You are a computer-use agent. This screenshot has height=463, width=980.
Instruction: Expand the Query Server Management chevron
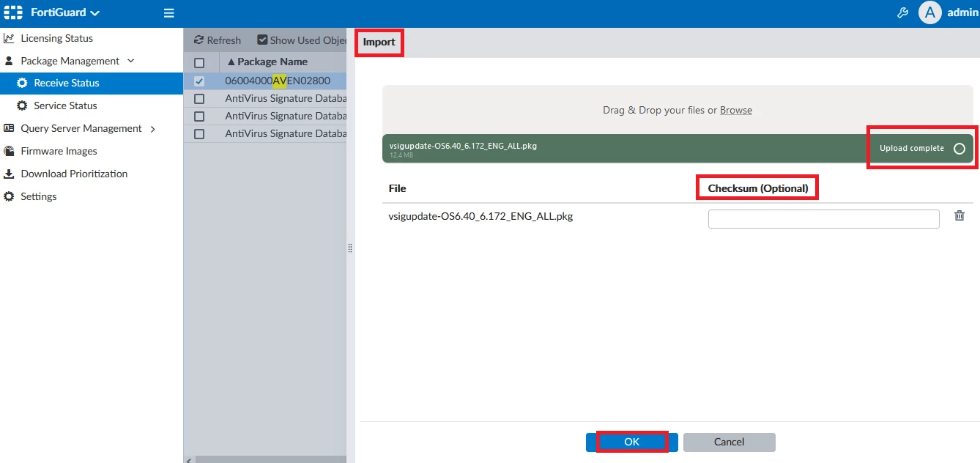pos(152,129)
